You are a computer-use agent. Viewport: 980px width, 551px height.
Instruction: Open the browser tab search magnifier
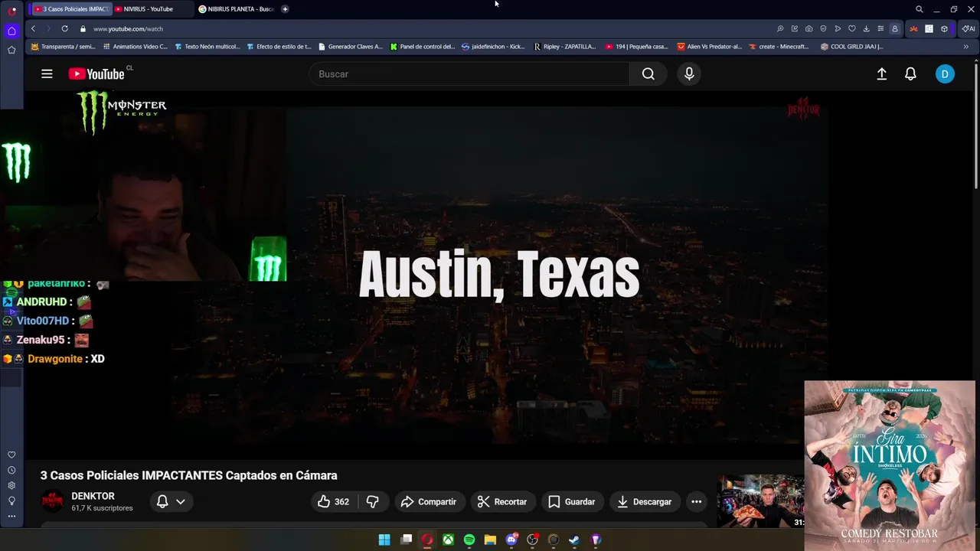coord(919,9)
